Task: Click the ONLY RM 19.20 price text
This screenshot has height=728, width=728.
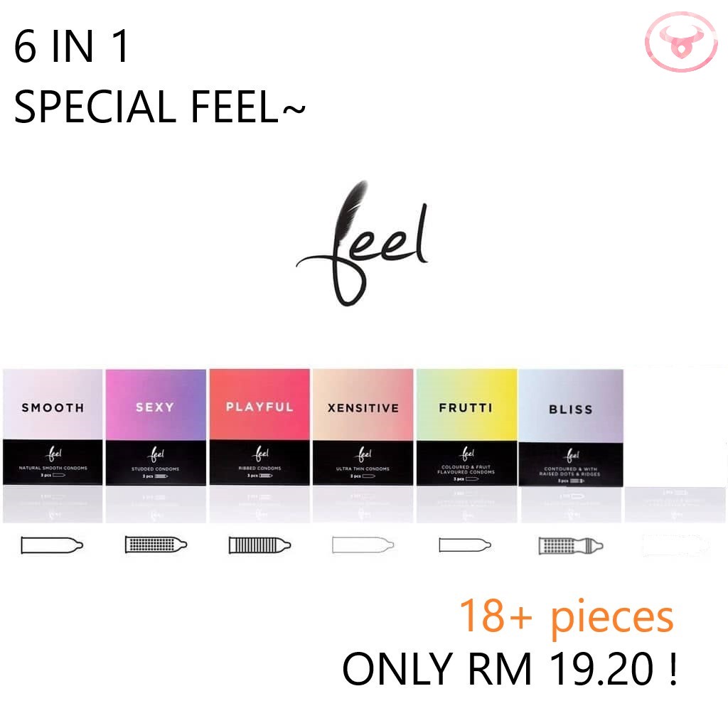Action: point(510,668)
